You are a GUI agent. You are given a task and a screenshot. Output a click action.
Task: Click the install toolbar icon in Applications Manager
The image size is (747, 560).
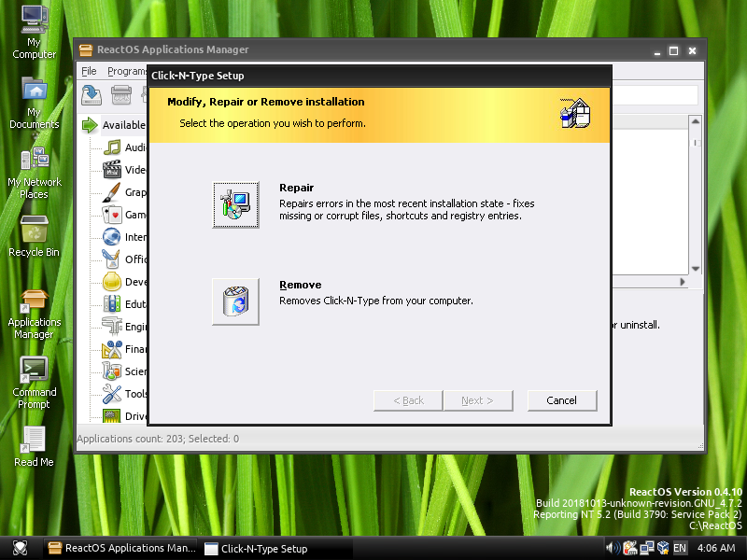pyautogui.click(x=92, y=94)
